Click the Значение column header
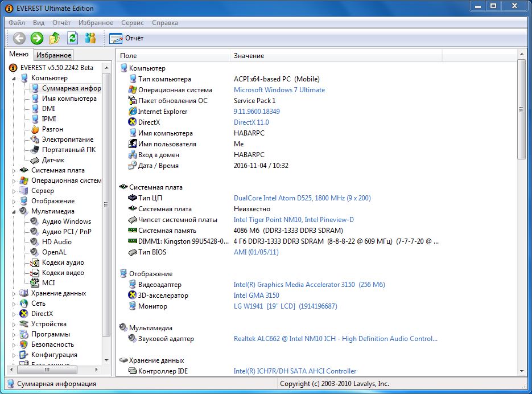This screenshot has width=532, height=394. click(x=249, y=56)
